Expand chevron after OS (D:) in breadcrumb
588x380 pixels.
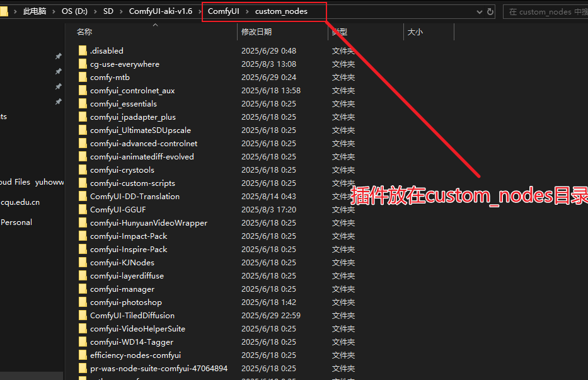(95, 11)
